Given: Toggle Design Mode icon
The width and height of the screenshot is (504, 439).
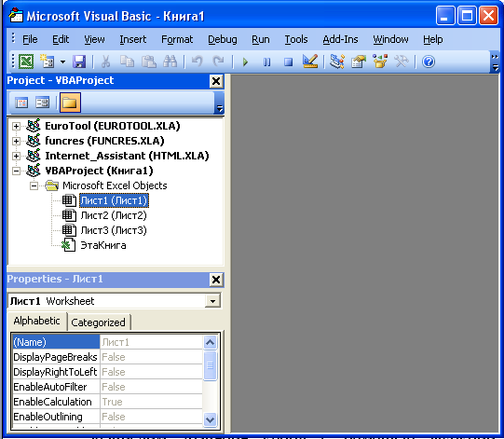Looking at the screenshot, I should click(310, 62).
